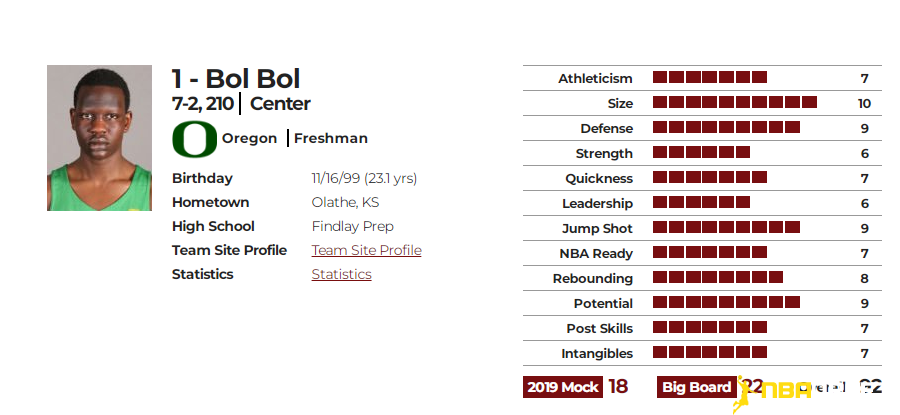Click the Athleticism rating bar
This screenshot has height=415, width=900.
point(709,77)
